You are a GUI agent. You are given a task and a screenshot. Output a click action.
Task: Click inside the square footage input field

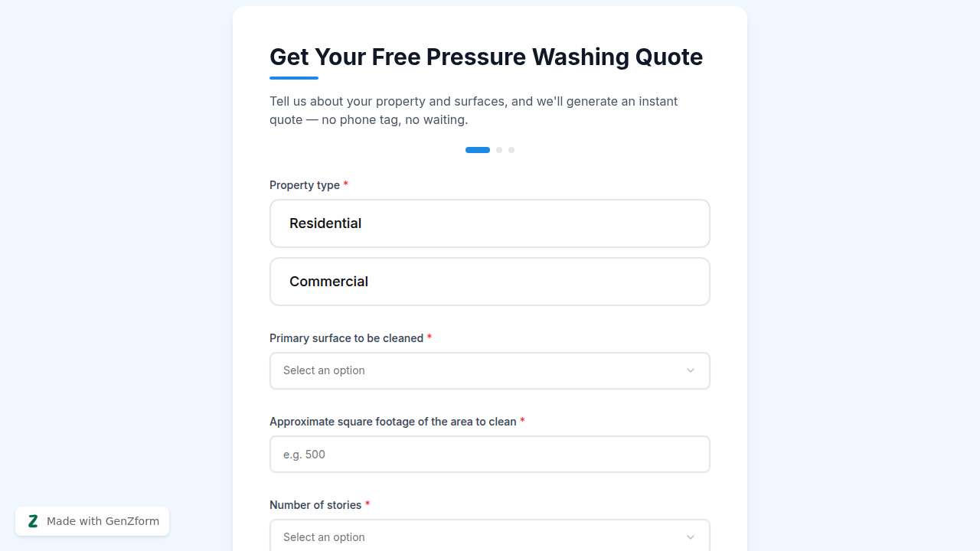[x=489, y=454]
